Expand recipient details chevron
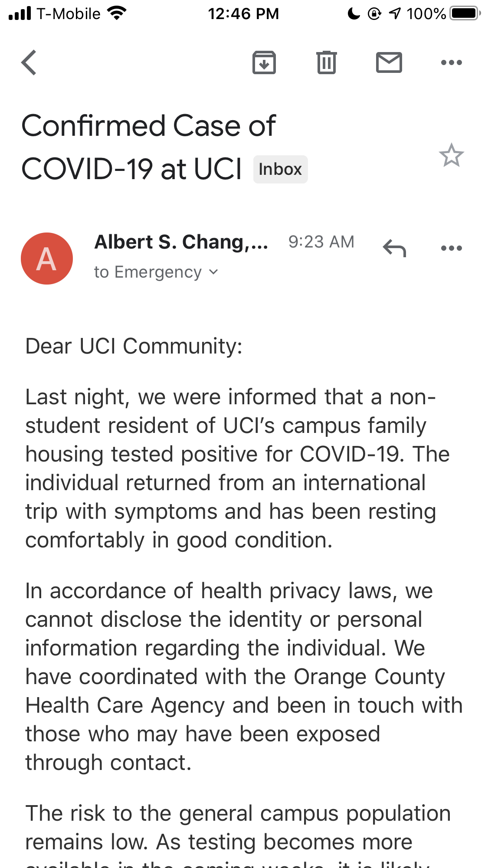 click(x=213, y=272)
